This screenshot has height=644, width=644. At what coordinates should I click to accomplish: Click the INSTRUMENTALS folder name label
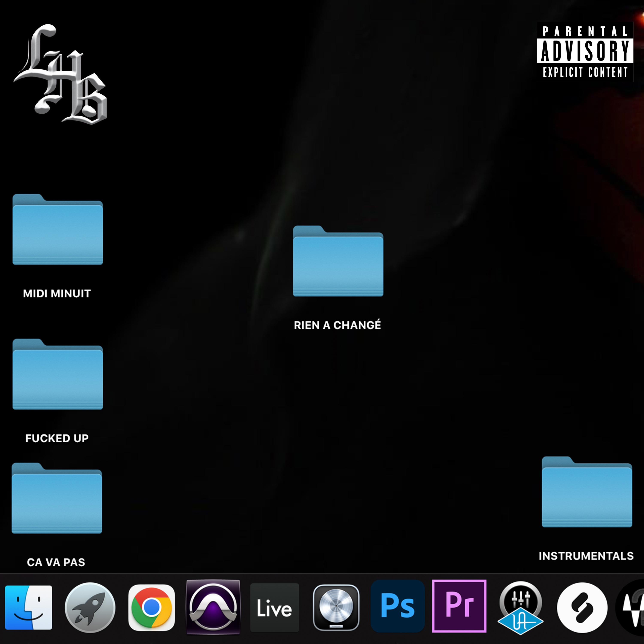click(x=586, y=556)
